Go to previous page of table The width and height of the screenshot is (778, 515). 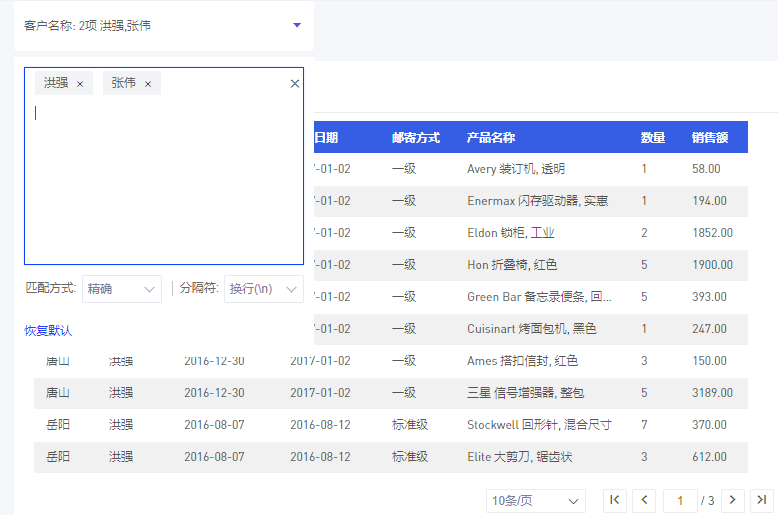(x=644, y=500)
